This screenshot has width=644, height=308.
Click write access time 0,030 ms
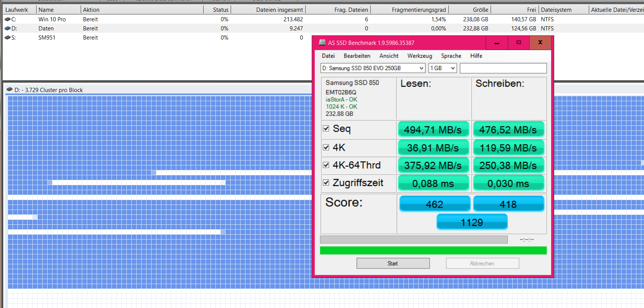(508, 183)
